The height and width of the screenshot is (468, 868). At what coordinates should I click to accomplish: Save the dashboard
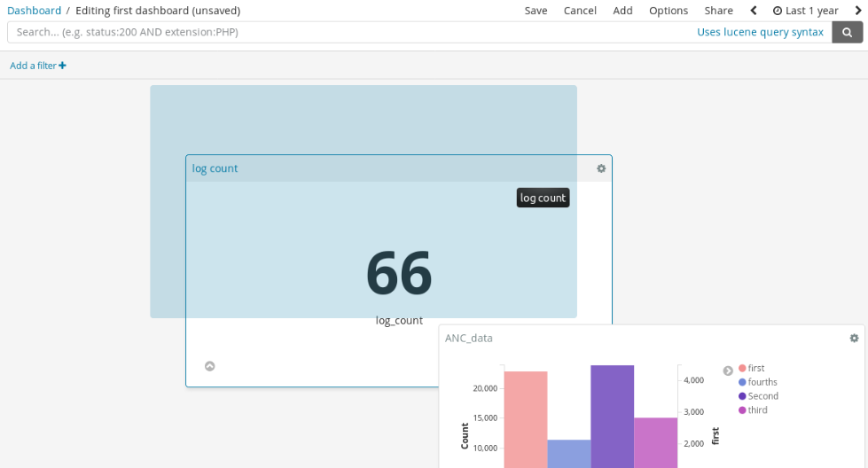tap(536, 11)
